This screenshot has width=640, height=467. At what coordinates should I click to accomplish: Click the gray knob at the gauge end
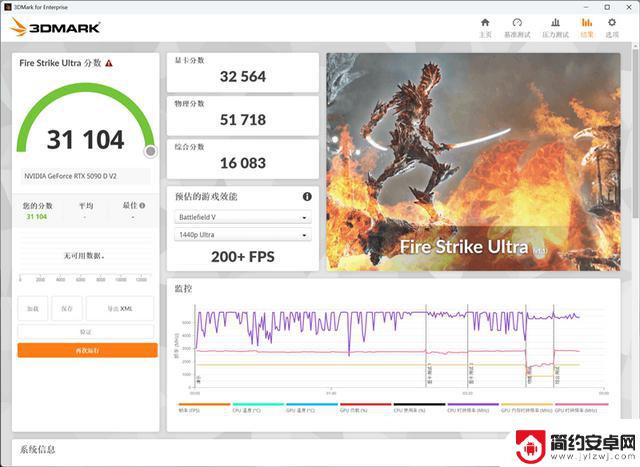click(x=151, y=151)
